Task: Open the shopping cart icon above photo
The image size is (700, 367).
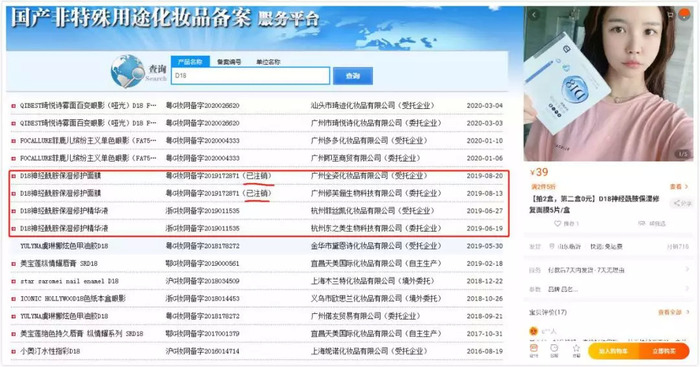Action: 670,15
